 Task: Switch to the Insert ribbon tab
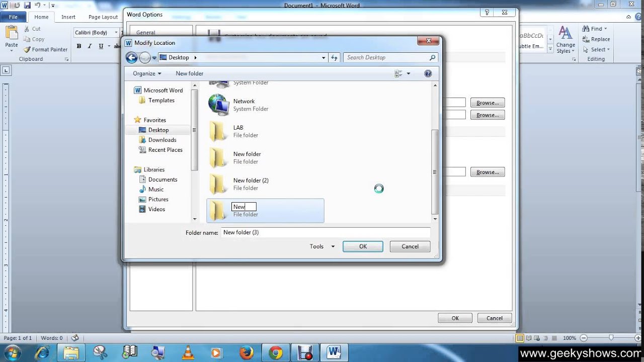tap(68, 17)
